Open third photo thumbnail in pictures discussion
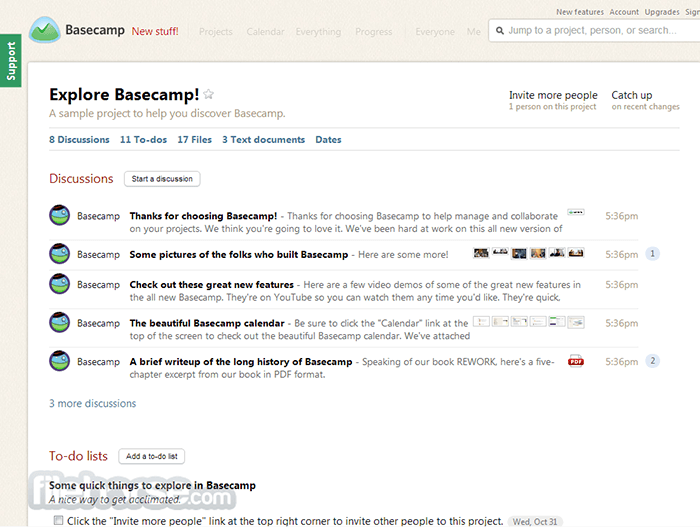 519,254
